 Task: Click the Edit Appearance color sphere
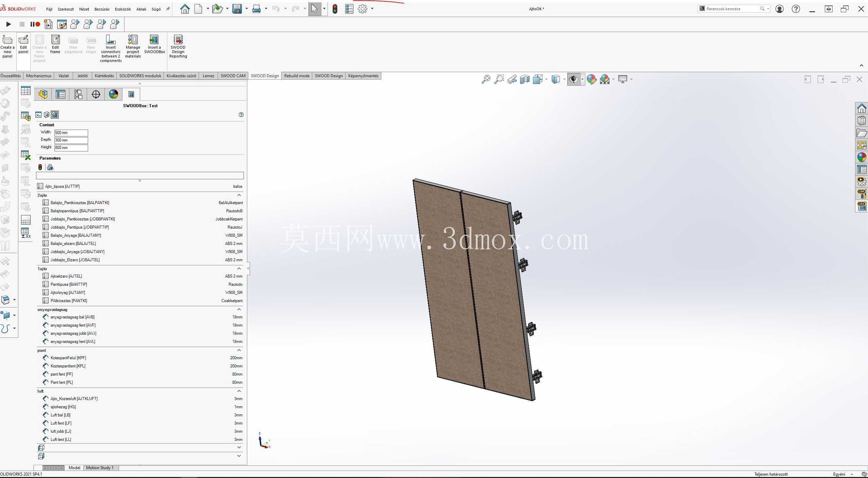click(591, 79)
